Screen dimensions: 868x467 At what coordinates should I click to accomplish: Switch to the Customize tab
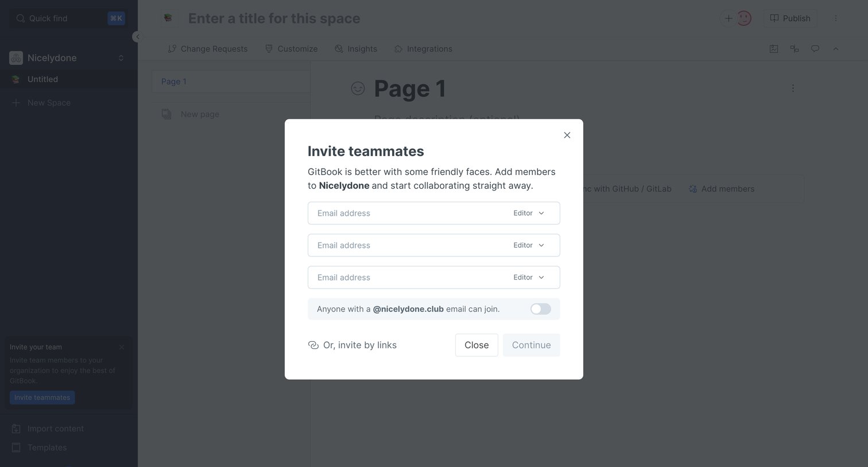click(292, 49)
